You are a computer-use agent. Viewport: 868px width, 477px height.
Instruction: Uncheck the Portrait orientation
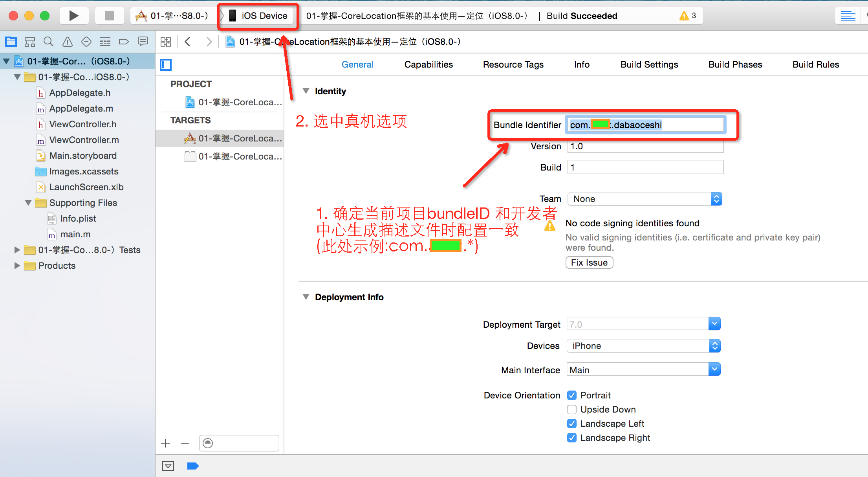[x=572, y=395]
